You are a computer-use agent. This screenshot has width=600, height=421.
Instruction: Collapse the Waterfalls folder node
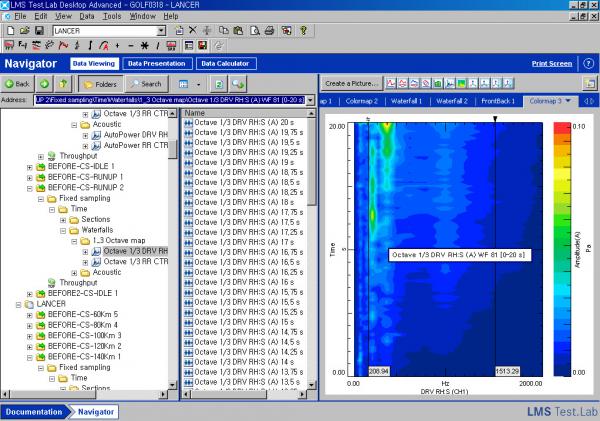tap(63, 231)
